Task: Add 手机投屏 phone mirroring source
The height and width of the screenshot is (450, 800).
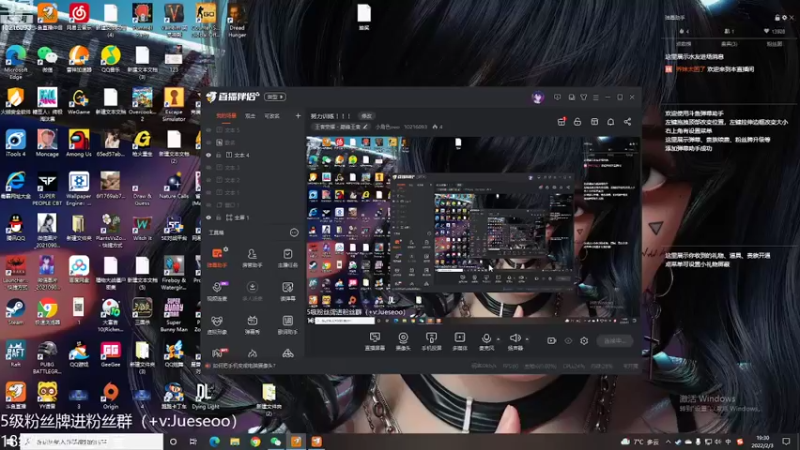Action: pyautogui.click(x=431, y=341)
